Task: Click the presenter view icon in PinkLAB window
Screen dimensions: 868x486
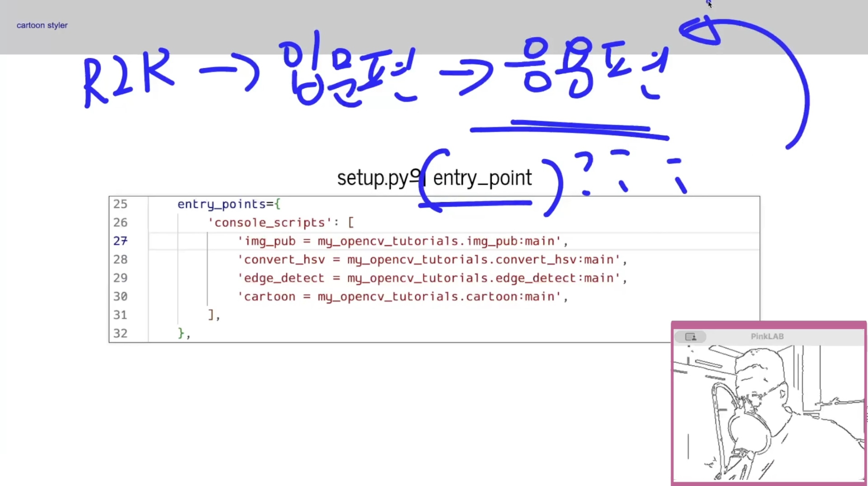Action: click(x=690, y=337)
